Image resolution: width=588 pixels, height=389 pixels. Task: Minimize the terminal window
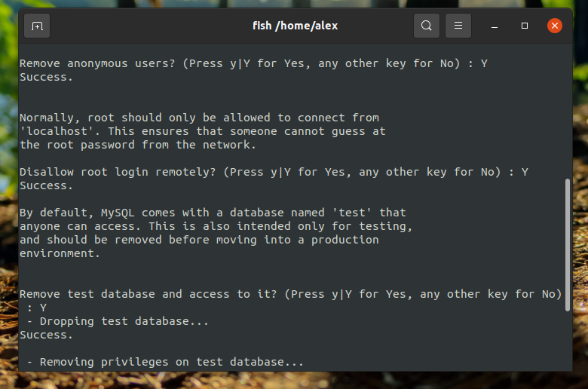coord(495,26)
